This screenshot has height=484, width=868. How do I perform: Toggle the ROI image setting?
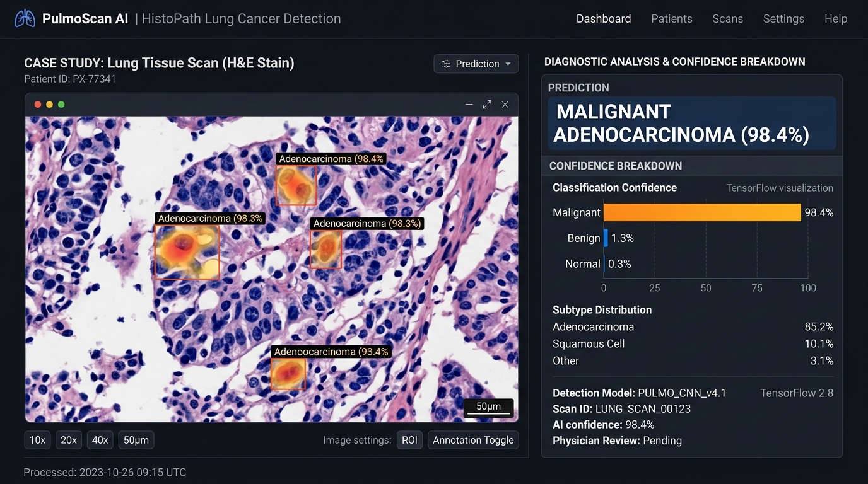pos(409,440)
